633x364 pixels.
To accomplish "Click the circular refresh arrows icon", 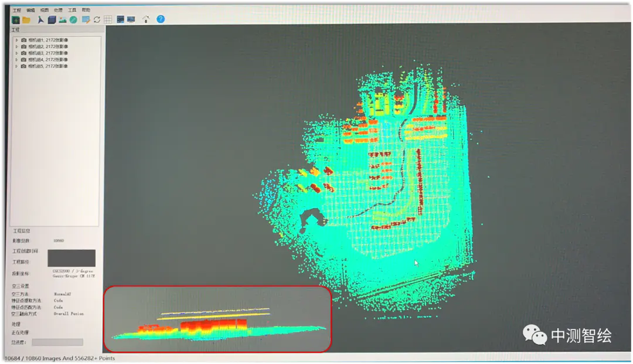I will tap(97, 19).
